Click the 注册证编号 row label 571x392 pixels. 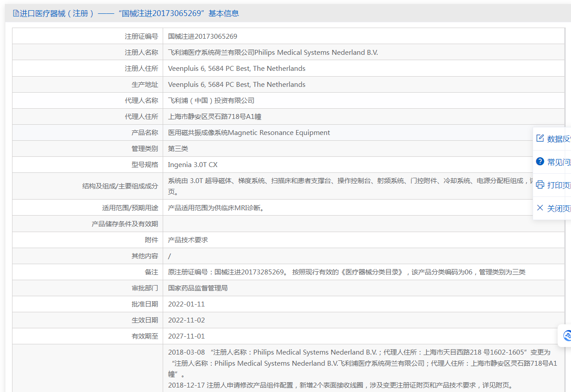point(141,36)
